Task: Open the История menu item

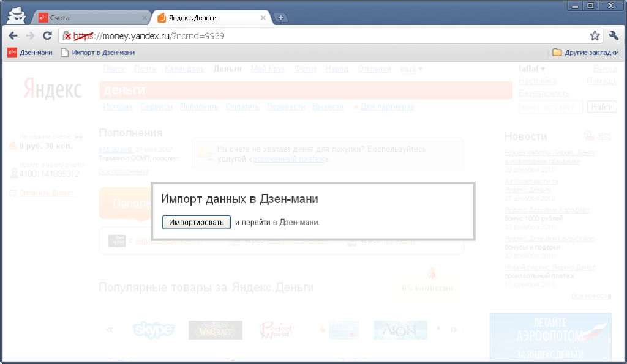Action: (x=118, y=106)
